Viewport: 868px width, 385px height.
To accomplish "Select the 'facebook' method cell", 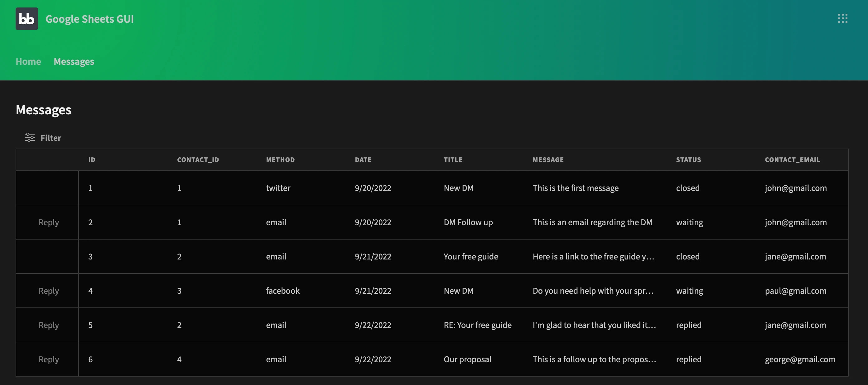I will pos(283,290).
